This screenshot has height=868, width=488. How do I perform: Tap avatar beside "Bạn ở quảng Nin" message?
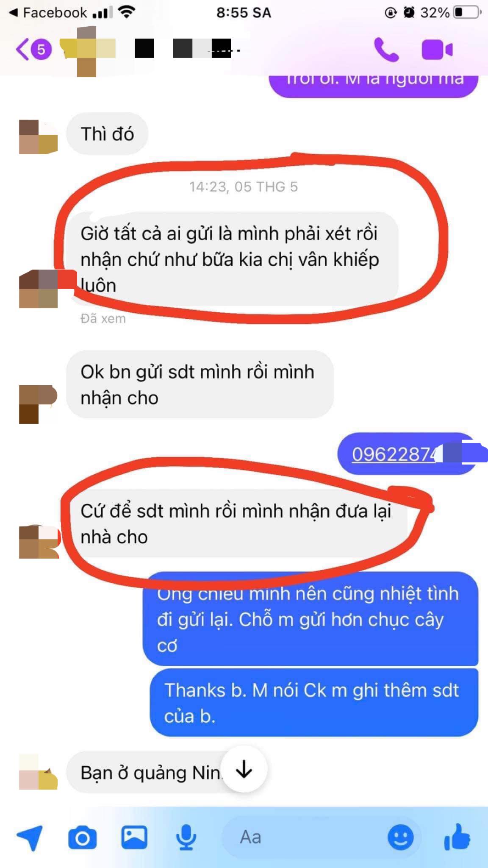[38, 771]
